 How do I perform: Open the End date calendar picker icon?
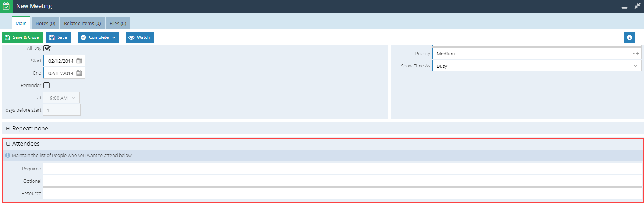[x=79, y=73]
